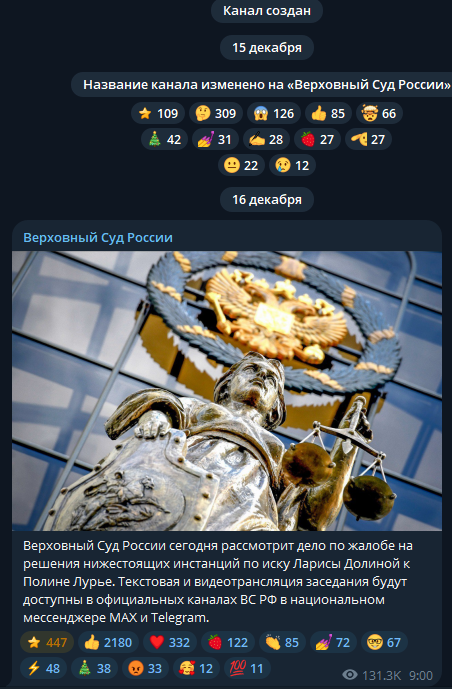
Task: Open the Lady Justice statue photo
Action: click(x=227, y=391)
